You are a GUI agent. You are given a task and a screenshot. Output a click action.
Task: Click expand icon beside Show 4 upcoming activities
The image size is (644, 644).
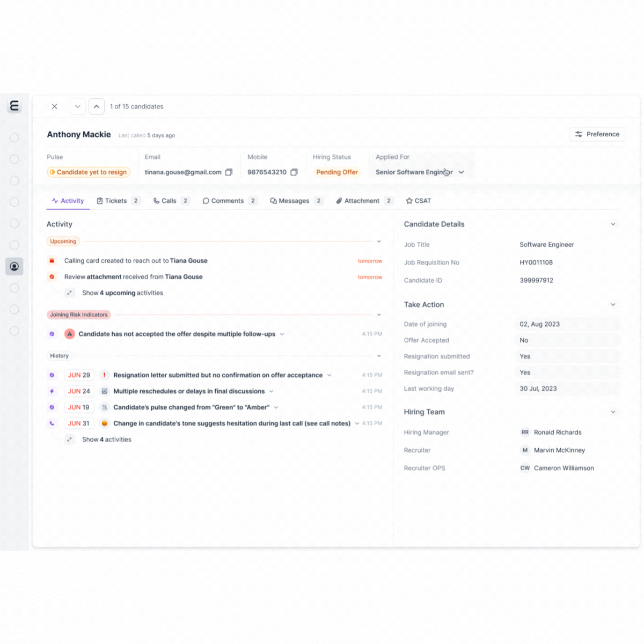(69, 293)
